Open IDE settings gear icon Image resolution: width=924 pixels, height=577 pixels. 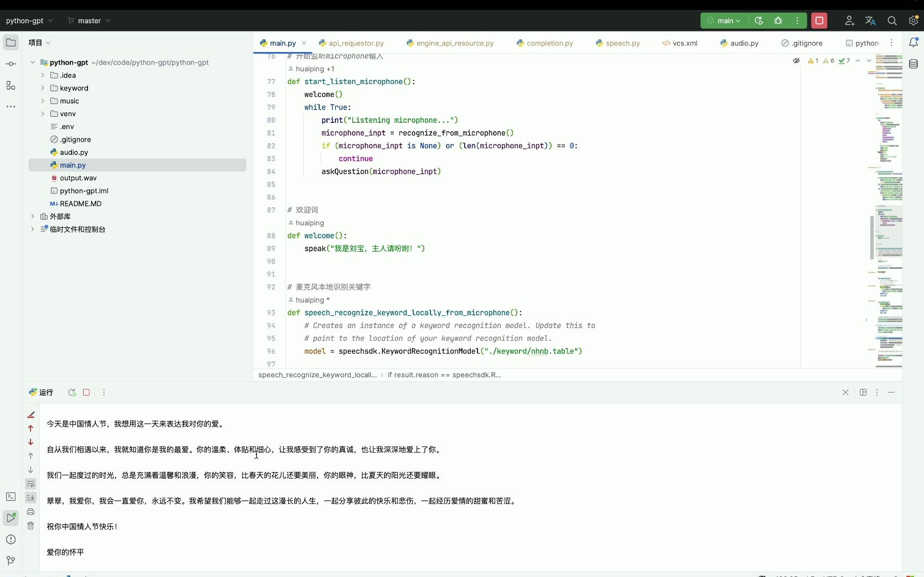point(913,20)
